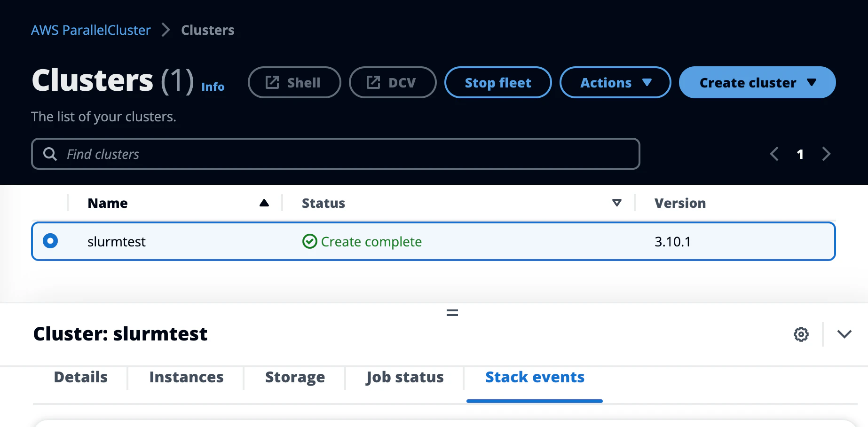Open the Info link beside Clusters heading

213,87
